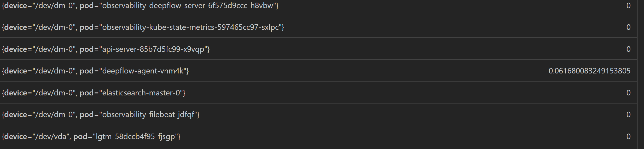The image size is (644, 149).
Task: Click the /dev/vda device label
Action: 37,136
